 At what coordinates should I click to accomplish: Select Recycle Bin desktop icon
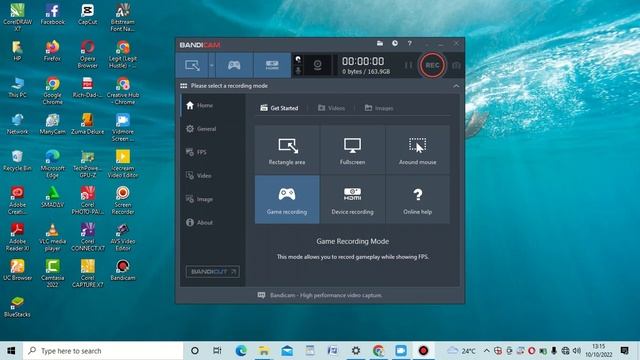17,160
